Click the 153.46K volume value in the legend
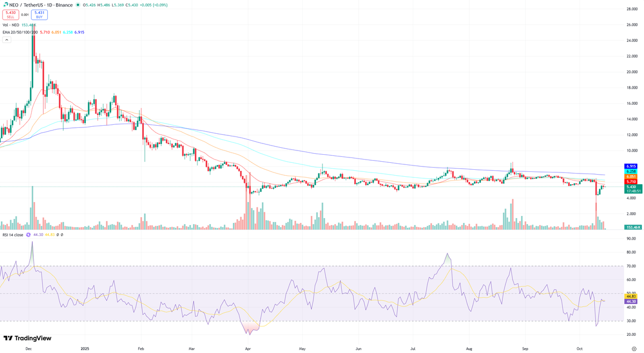Image resolution: width=644 pixels, height=353 pixels. tap(28, 25)
